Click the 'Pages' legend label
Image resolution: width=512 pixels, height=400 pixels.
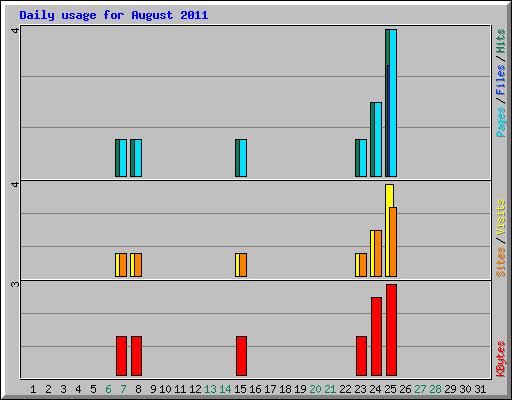pos(501,122)
